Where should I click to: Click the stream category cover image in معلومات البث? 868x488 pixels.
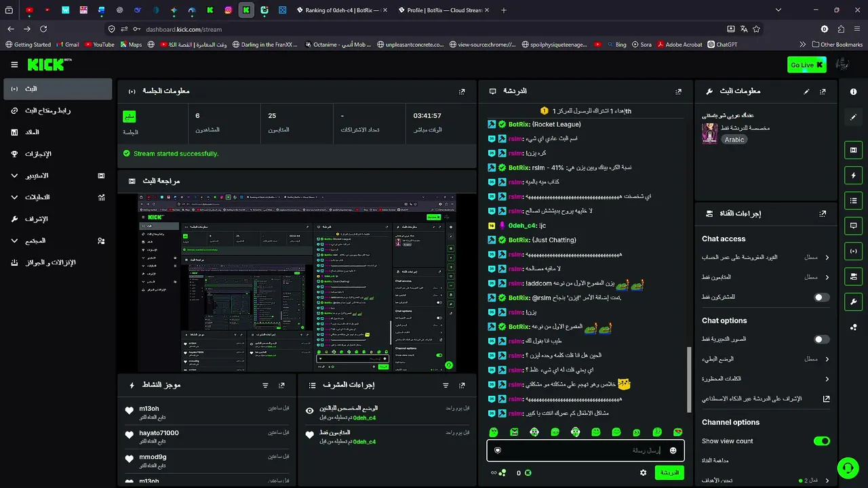[709, 134]
